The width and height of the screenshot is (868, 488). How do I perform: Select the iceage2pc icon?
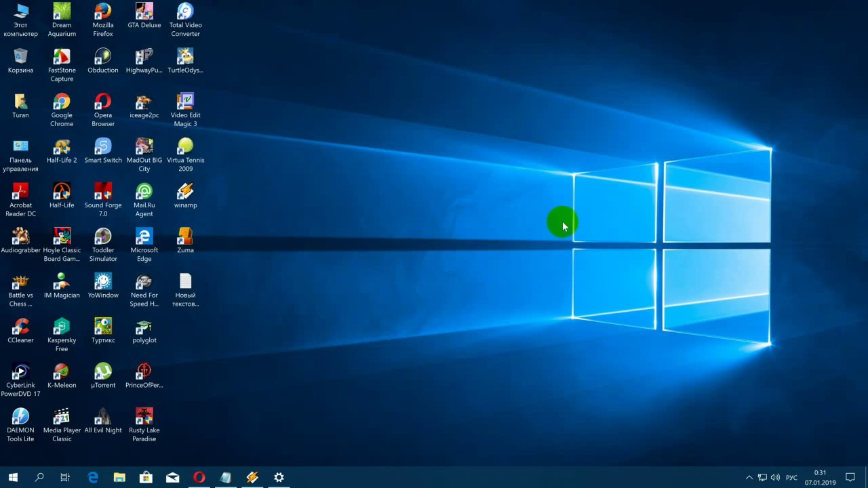click(x=144, y=106)
